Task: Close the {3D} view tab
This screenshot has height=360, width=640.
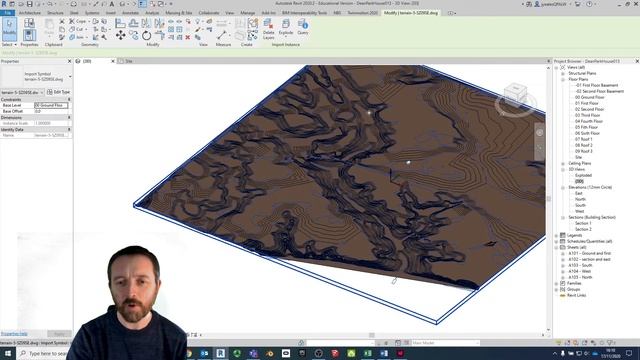Action: click(x=113, y=61)
